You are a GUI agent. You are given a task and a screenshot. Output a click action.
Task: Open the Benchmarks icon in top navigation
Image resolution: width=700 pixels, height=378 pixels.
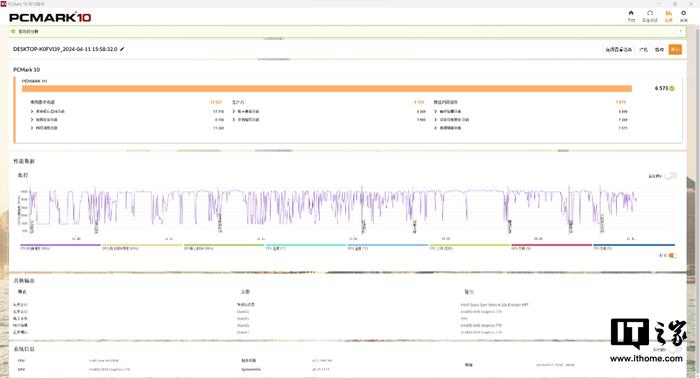pos(650,16)
